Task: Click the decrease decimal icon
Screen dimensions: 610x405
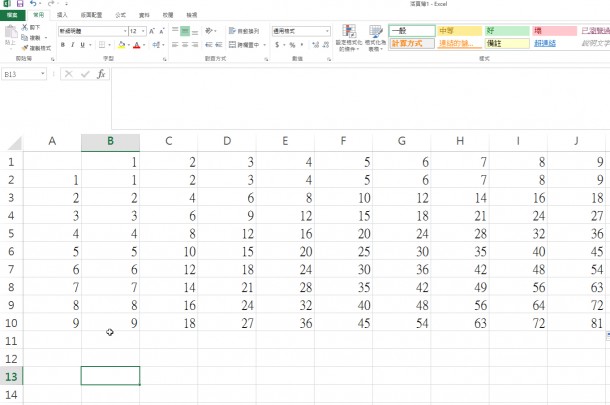Action: 326,45
